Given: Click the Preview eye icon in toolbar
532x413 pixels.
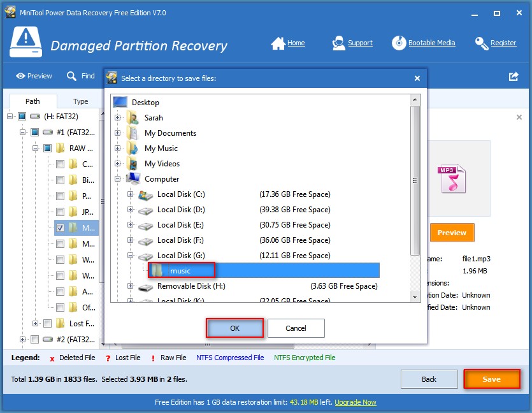Looking at the screenshot, I should (x=21, y=76).
